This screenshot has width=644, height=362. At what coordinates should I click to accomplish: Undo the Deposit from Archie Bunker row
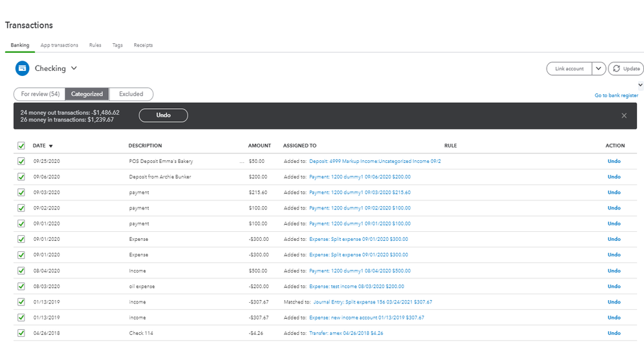click(614, 176)
